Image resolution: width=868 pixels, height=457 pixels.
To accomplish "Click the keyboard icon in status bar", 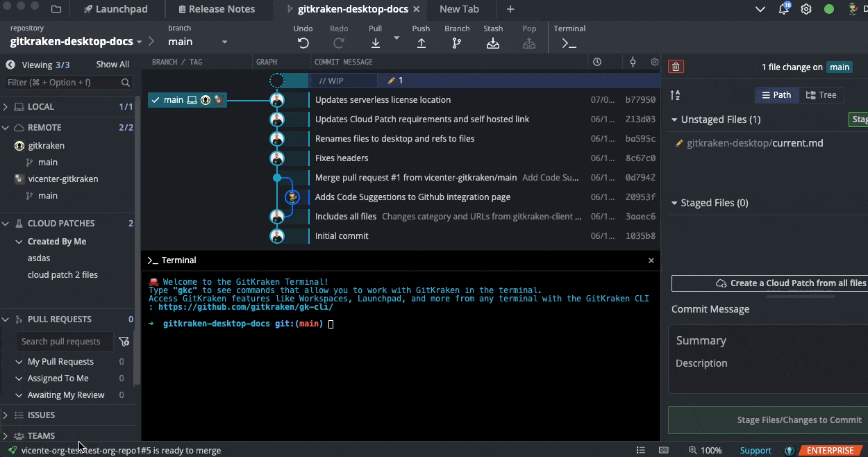I will (x=664, y=450).
